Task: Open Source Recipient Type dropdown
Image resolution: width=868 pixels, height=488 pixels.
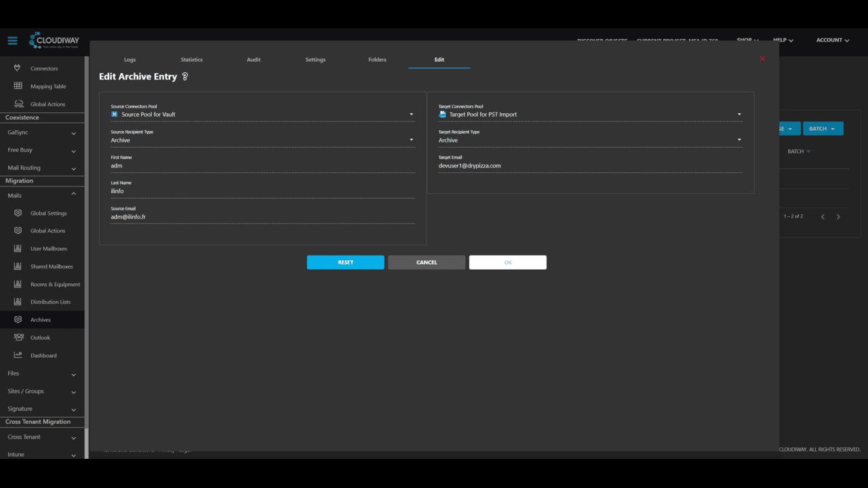Action: tap(263, 140)
